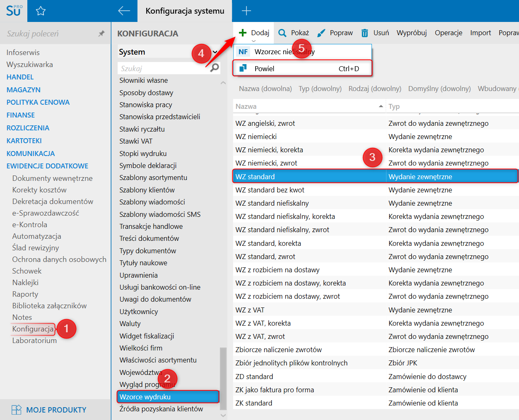This screenshot has height=420, width=519.
Task: Open KOMUNIKACJA module
Action: pos(31,154)
